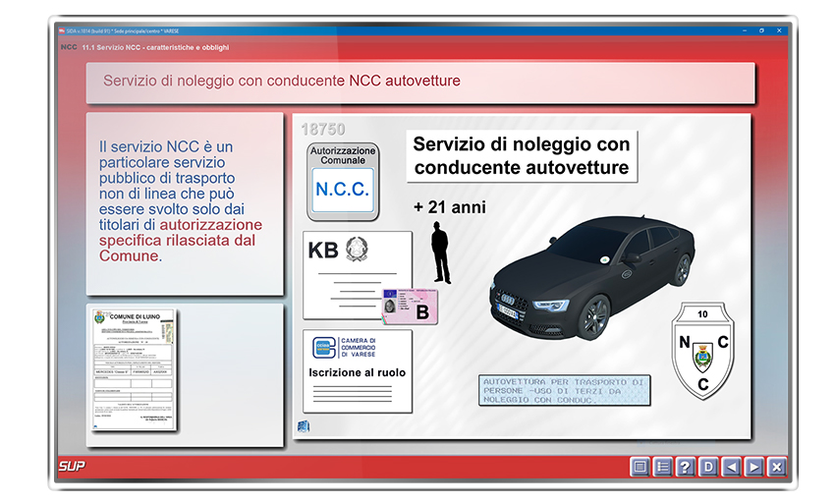Image resolution: width=835 pixels, height=504 pixels.
Task: Click the person silhouette figure
Action: 441,252
